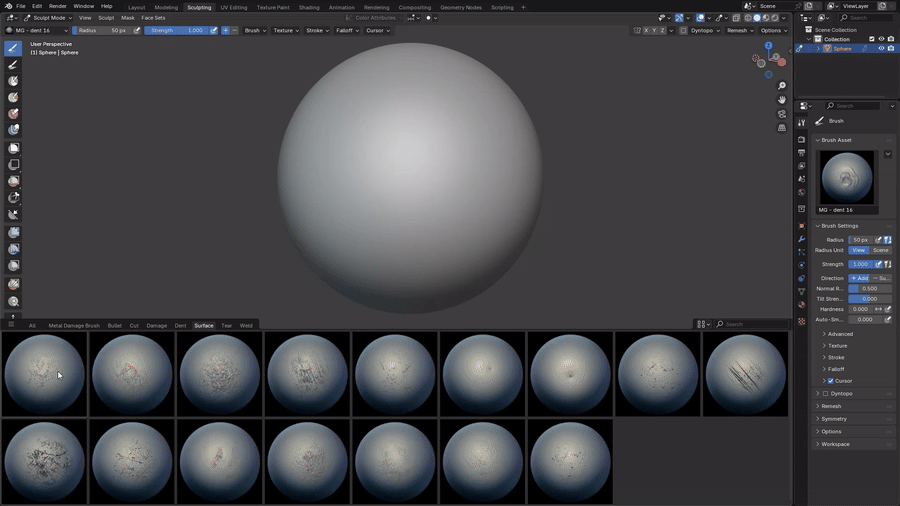
Task: Select rendered viewport shading mode
Action: [775, 18]
